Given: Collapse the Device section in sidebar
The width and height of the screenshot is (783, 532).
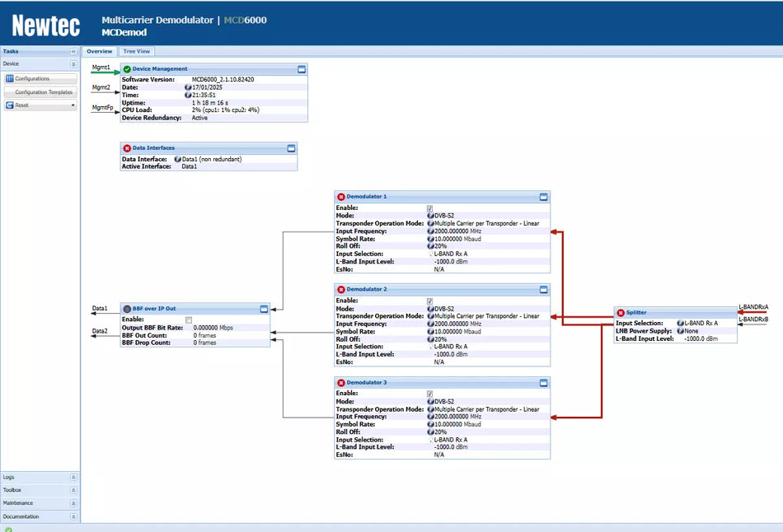Looking at the screenshot, I should click(x=73, y=64).
